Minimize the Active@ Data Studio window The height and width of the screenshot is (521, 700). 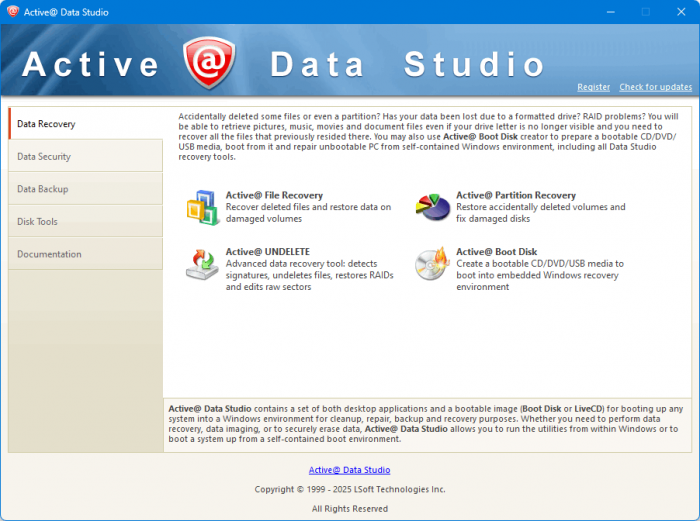coord(611,12)
